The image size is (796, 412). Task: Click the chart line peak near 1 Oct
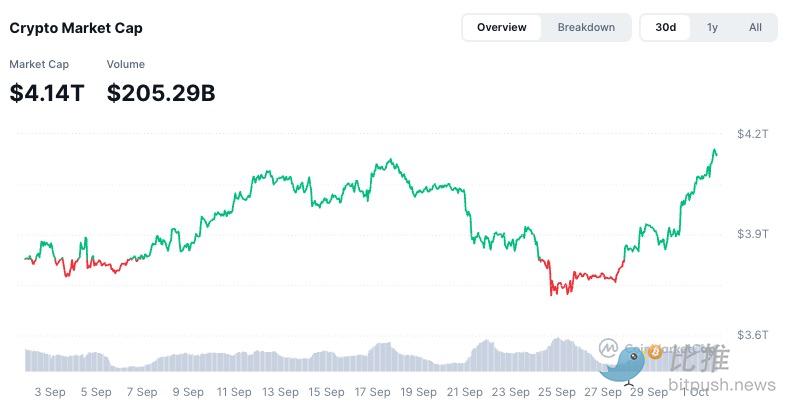click(714, 151)
